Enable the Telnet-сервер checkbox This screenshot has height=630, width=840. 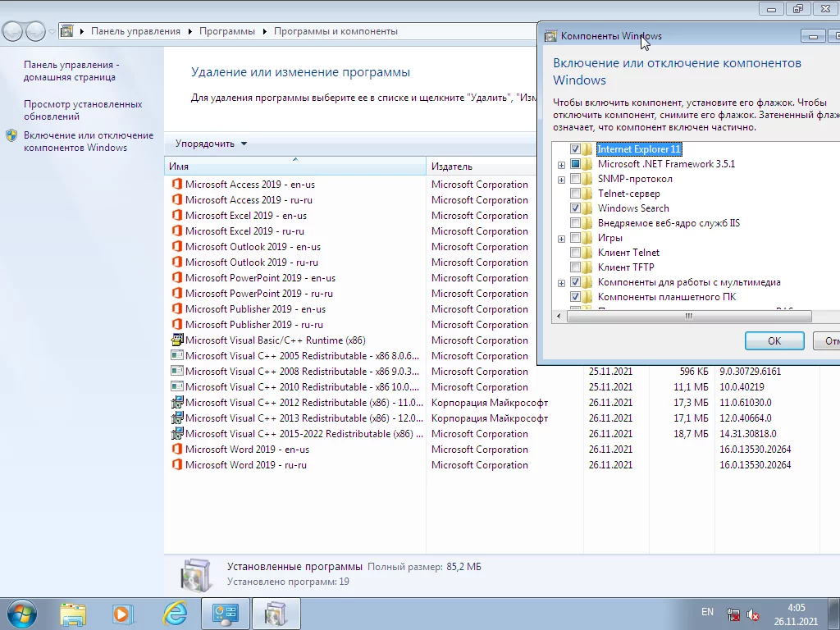click(x=575, y=194)
